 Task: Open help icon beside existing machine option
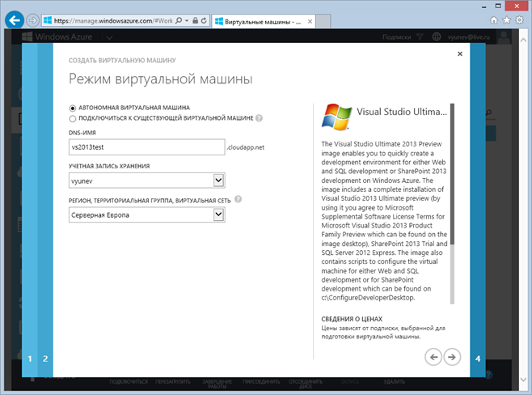pos(259,118)
